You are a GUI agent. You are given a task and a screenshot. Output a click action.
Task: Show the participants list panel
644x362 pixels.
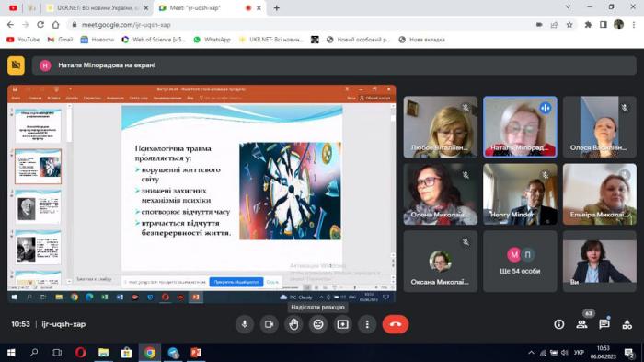[581, 324]
